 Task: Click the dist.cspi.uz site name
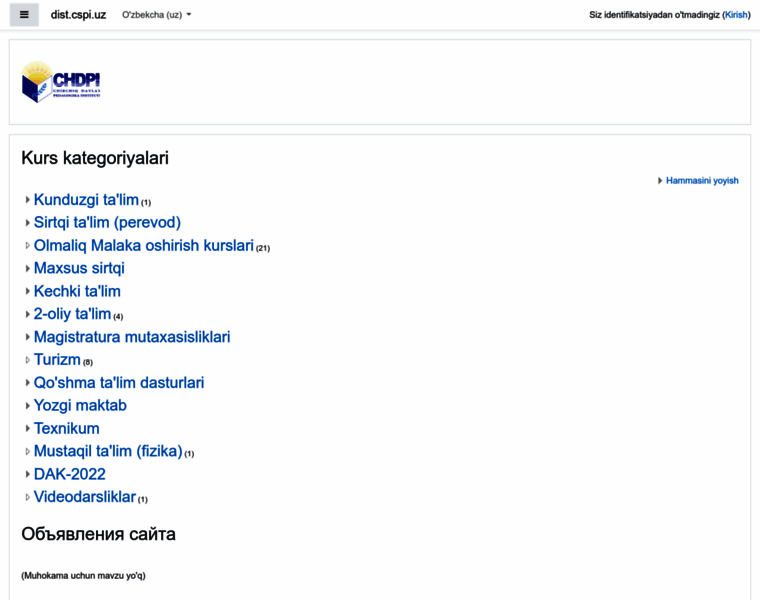(79, 15)
